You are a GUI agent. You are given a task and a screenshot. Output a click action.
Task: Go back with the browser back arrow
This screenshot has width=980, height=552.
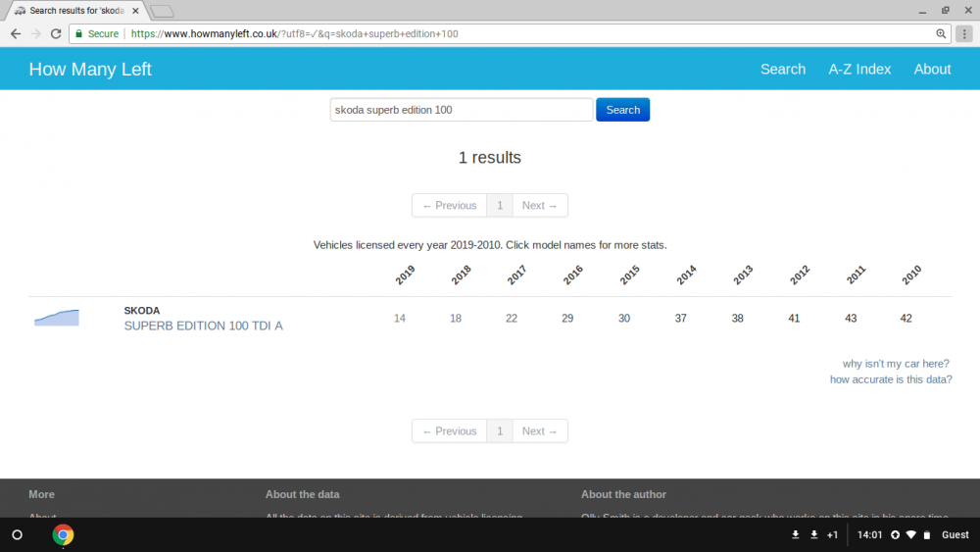pyautogui.click(x=16, y=33)
